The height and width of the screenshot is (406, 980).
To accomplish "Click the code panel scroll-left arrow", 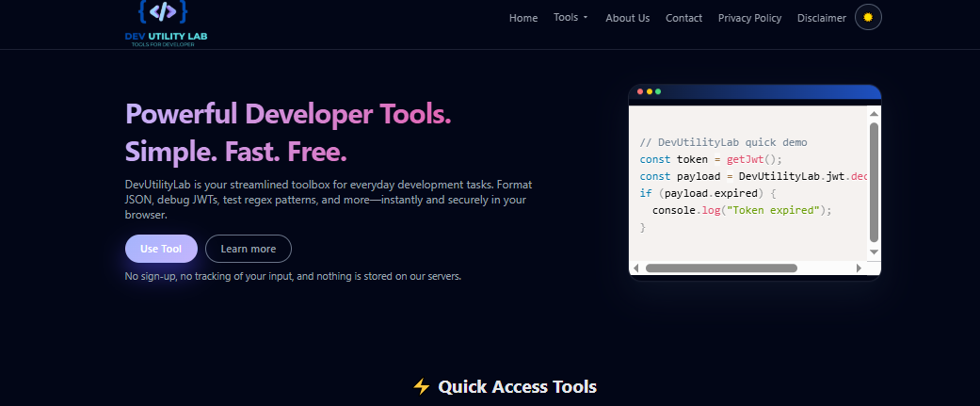I will click(x=636, y=268).
